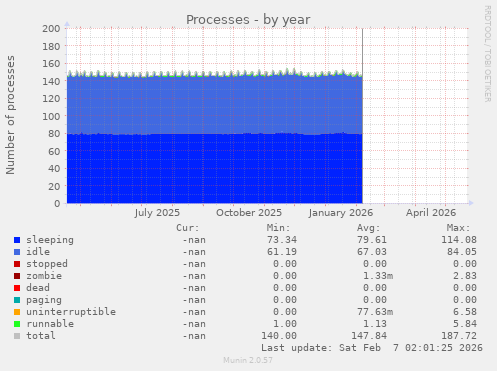Click the total Min value 140.00
Screen dimensions: 497x371
[x=279, y=336]
